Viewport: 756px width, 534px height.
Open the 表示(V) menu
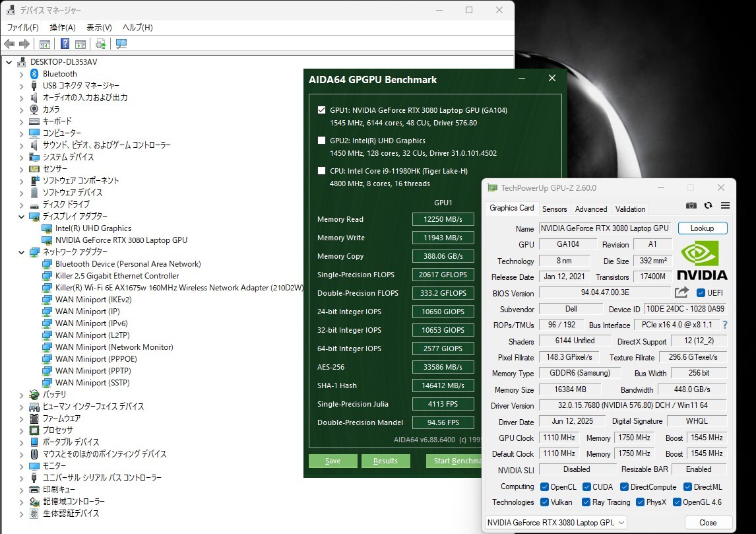tap(100, 28)
